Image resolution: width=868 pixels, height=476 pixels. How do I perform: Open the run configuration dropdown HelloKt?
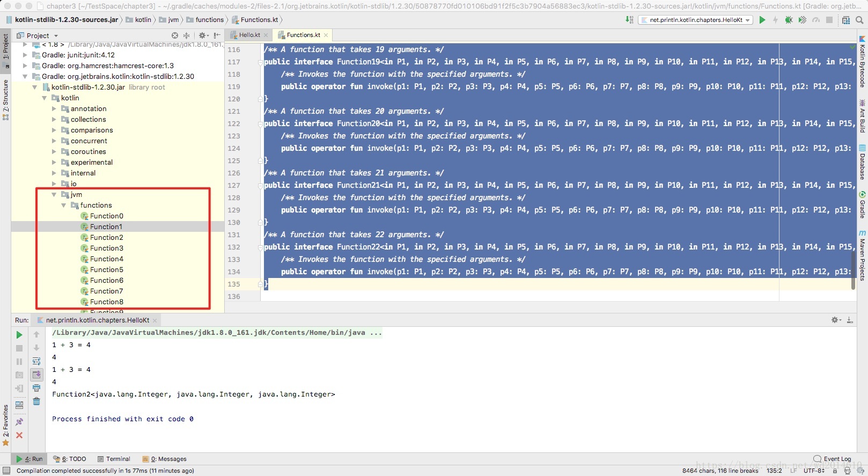(x=696, y=20)
